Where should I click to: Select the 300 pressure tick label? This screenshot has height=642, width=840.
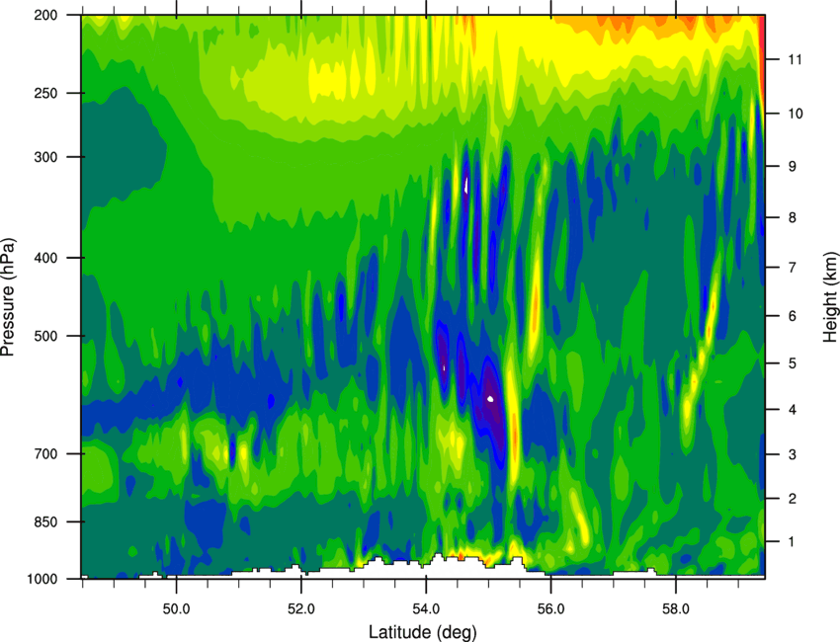(45, 157)
